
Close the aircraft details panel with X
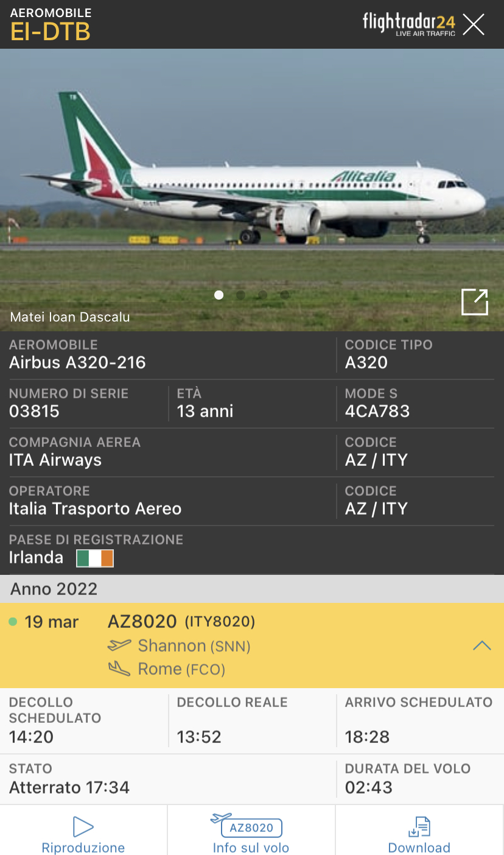click(x=474, y=24)
